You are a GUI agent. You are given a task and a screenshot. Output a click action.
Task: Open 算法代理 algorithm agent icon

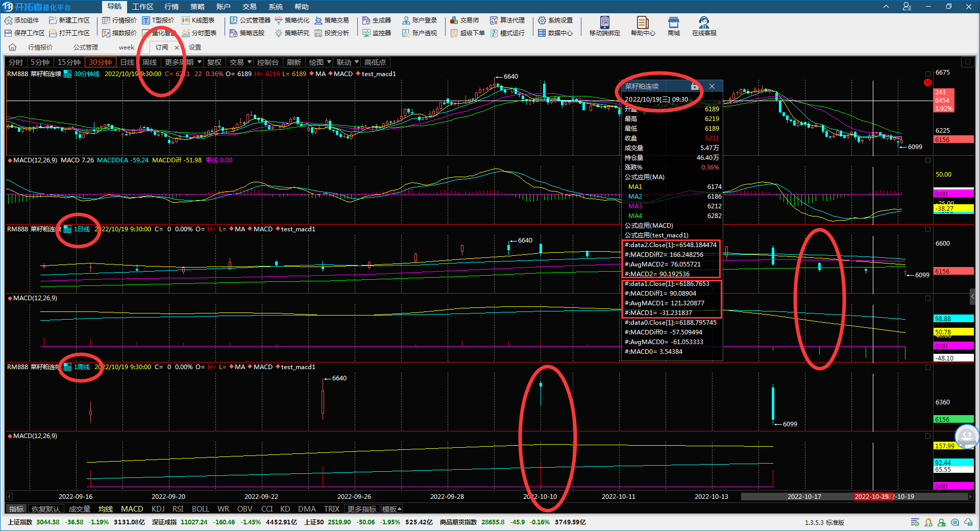494,20
